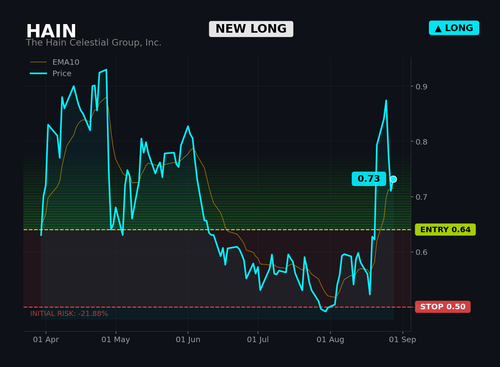Click the 0.73 current price label
Image resolution: width=500 pixels, height=367 pixels.
pyautogui.click(x=369, y=179)
